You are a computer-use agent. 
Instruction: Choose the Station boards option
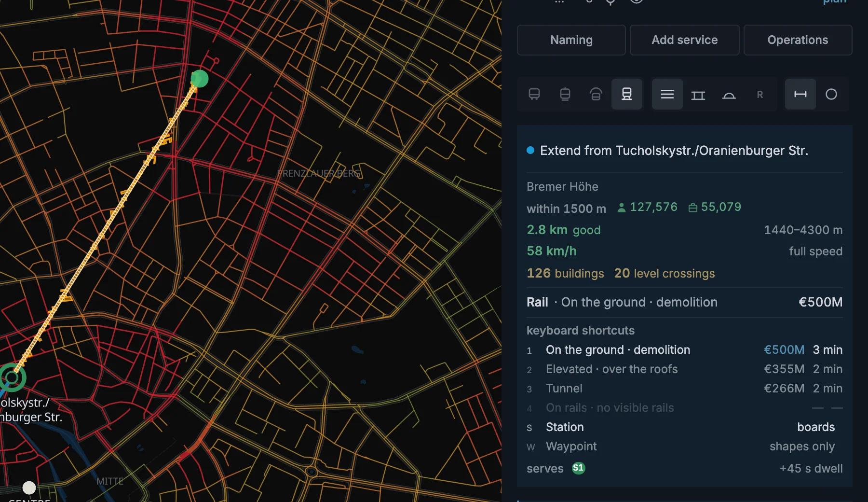(x=684, y=427)
